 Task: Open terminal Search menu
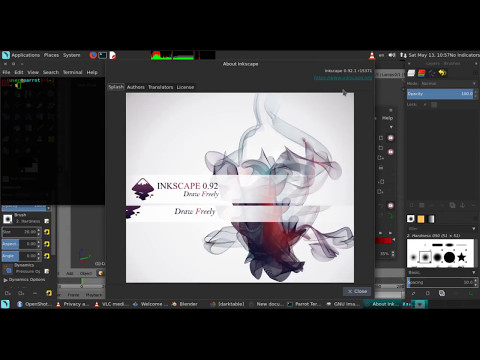tap(51, 72)
